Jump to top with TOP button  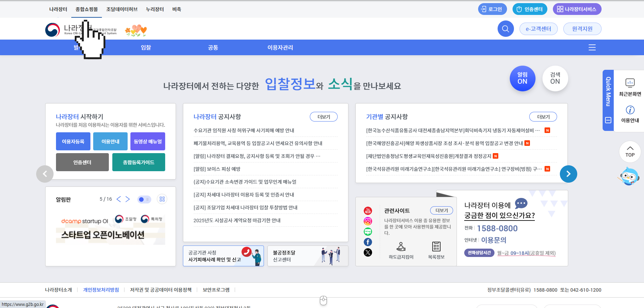630,152
